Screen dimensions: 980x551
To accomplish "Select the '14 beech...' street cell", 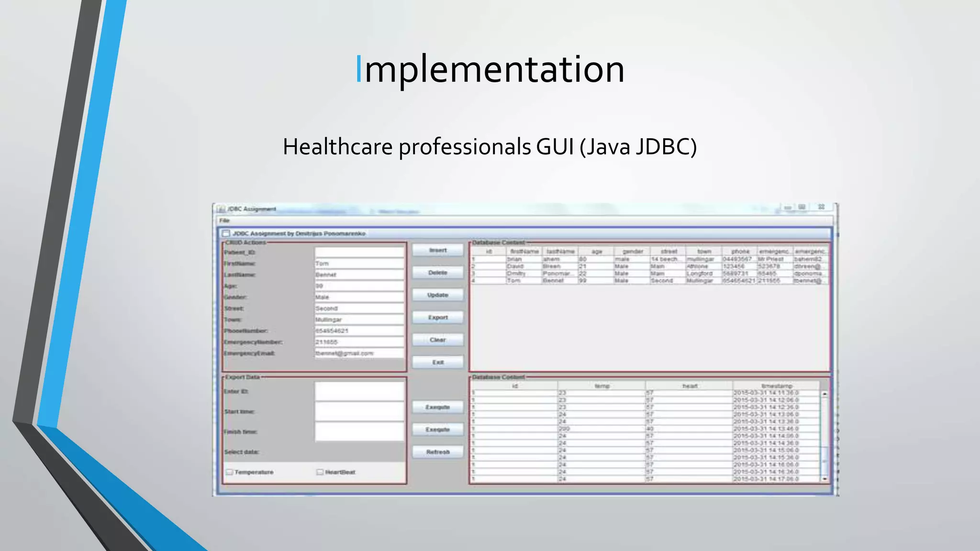I will [x=668, y=259].
